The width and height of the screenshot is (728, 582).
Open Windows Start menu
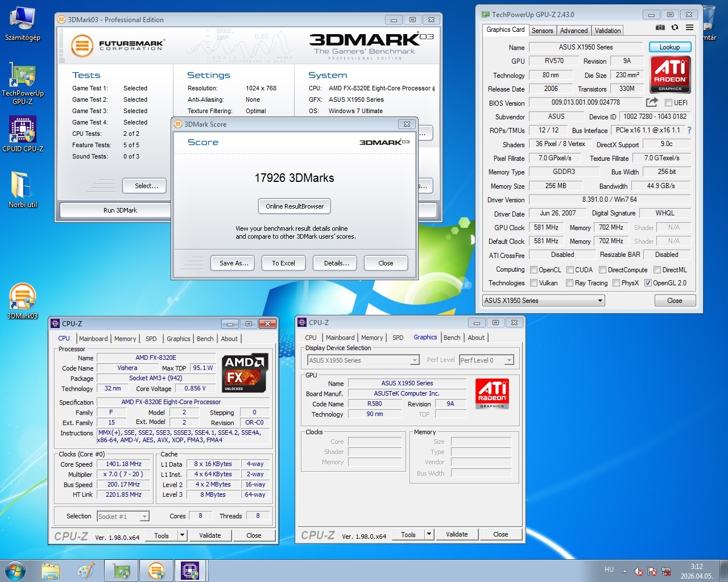click(x=15, y=571)
